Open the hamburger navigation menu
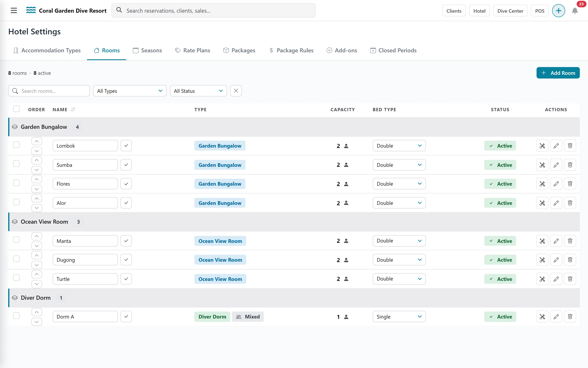 coord(14,10)
